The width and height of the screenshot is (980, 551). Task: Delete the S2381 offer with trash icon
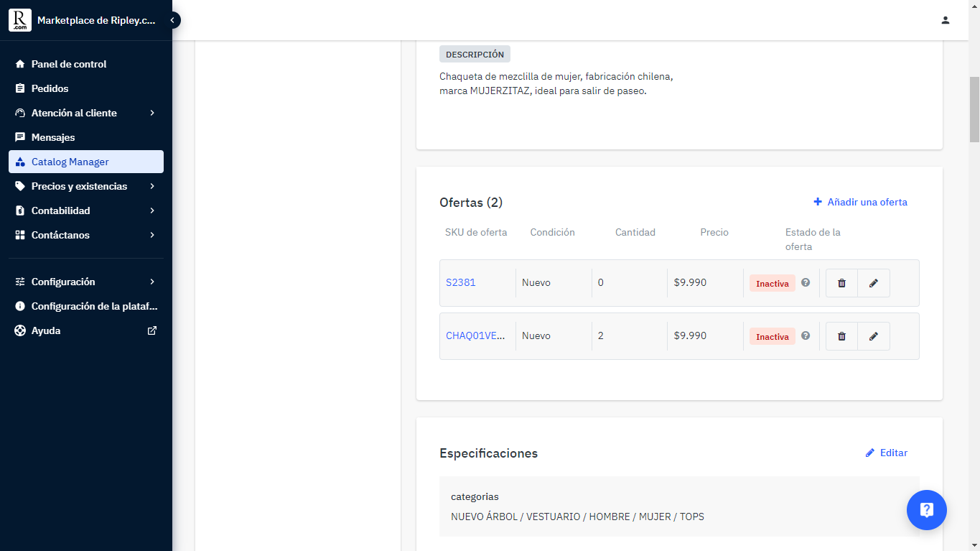tap(841, 283)
